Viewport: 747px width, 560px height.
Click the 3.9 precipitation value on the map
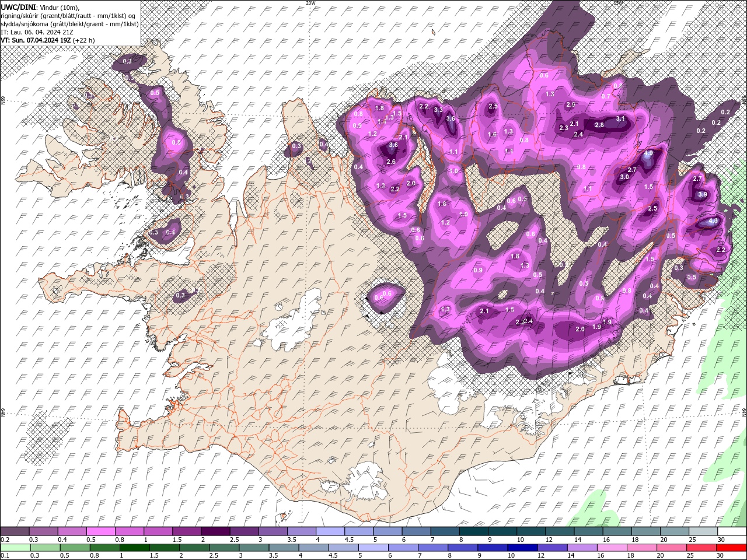click(x=703, y=194)
